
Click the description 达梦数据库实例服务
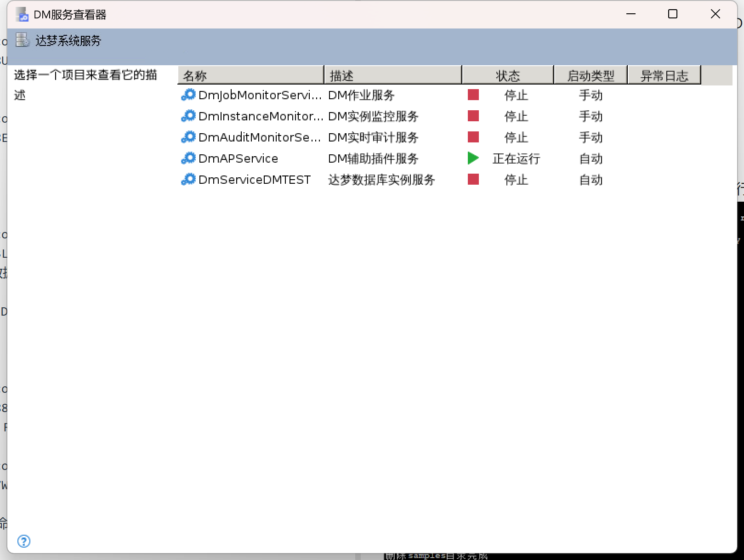point(381,180)
